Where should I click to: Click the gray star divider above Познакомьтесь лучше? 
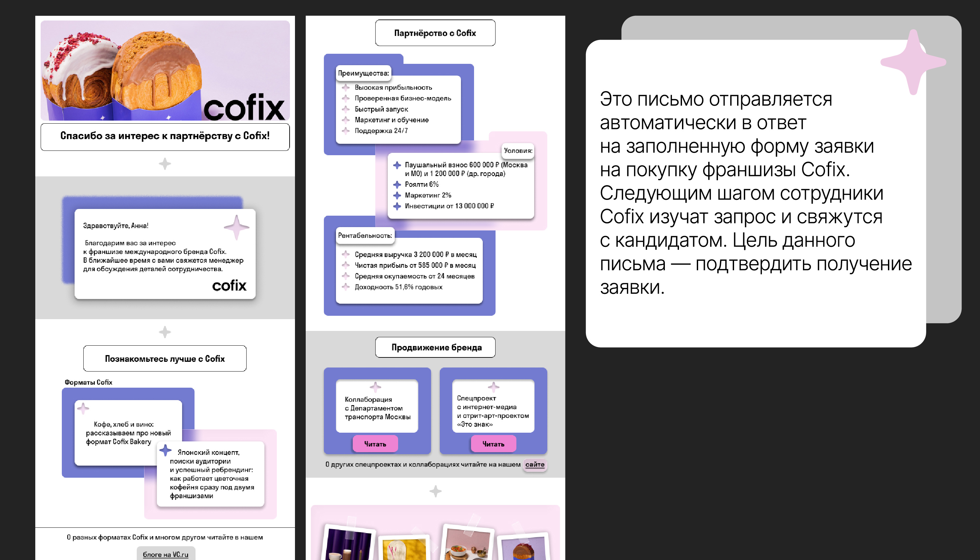[165, 332]
